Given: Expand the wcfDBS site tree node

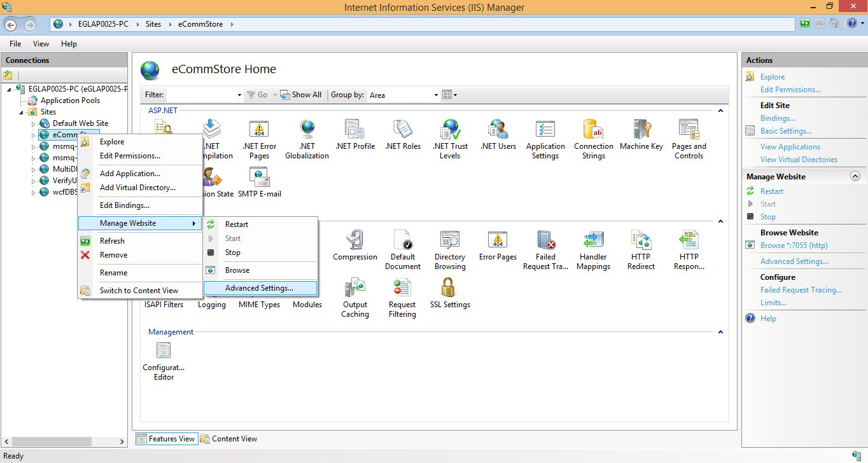Looking at the screenshot, I should (33, 192).
